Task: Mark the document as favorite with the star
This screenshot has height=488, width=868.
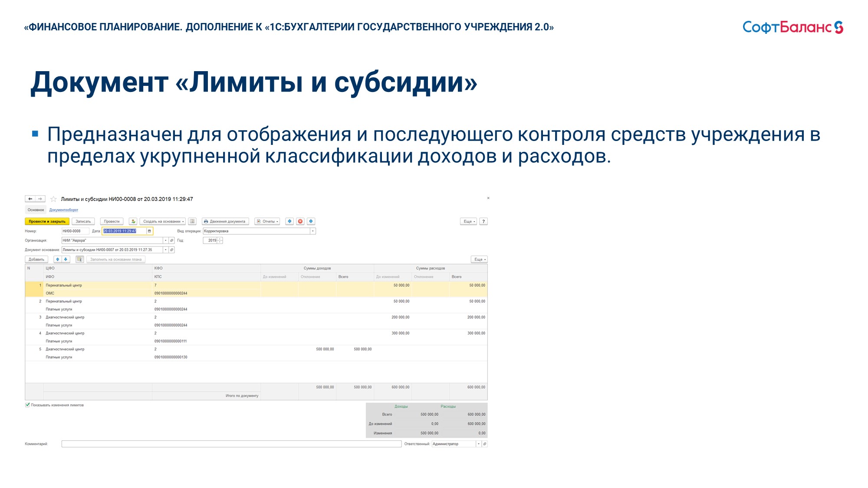Action: point(53,199)
